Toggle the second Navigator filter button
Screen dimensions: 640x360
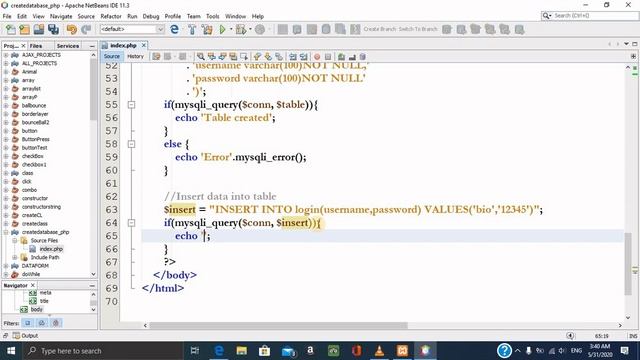pos(42,323)
